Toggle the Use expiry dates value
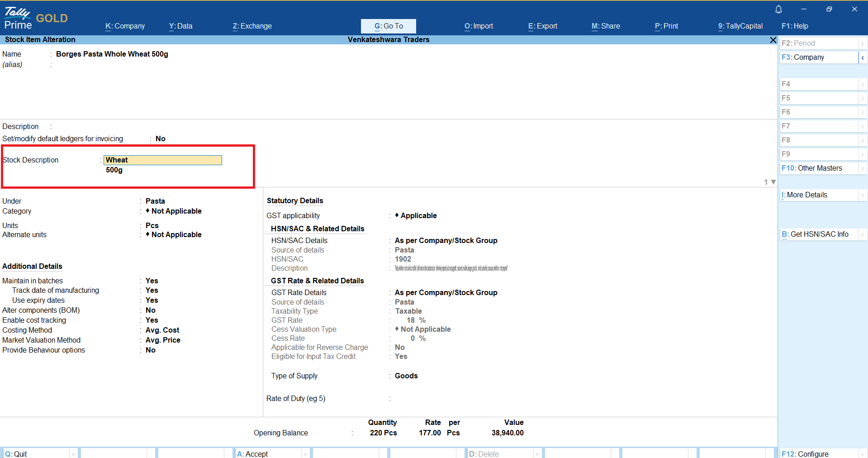 point(152,300)
